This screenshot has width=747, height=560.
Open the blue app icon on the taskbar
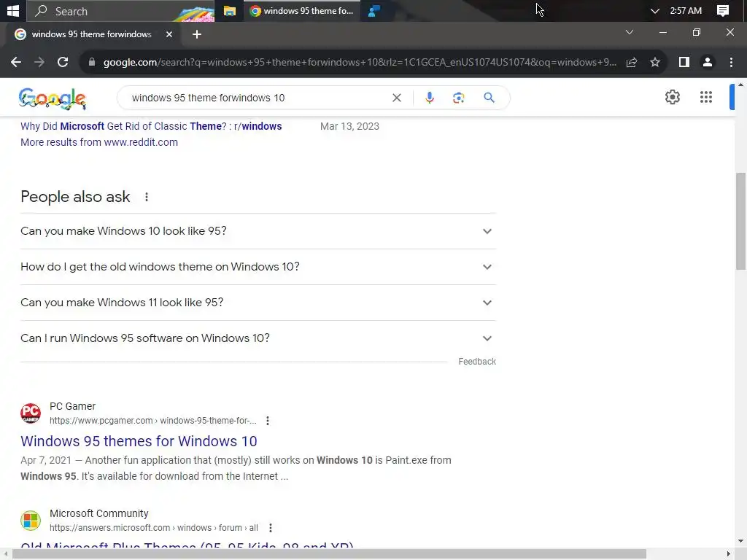[374, 11]
